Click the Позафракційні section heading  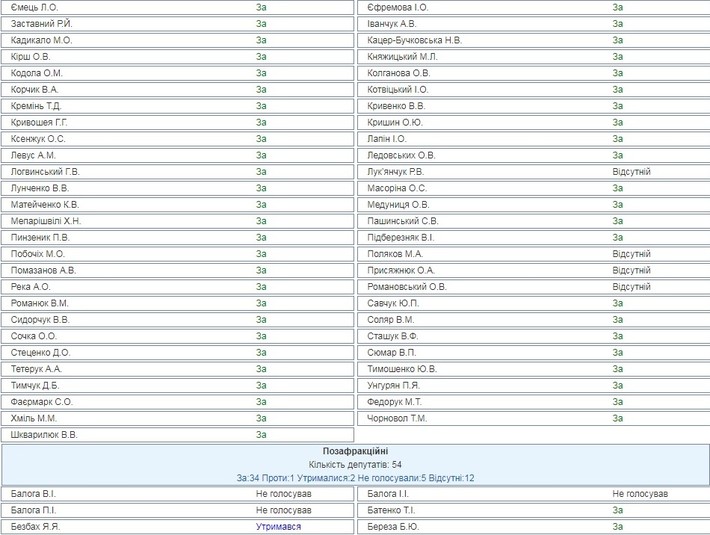(355, 451)
